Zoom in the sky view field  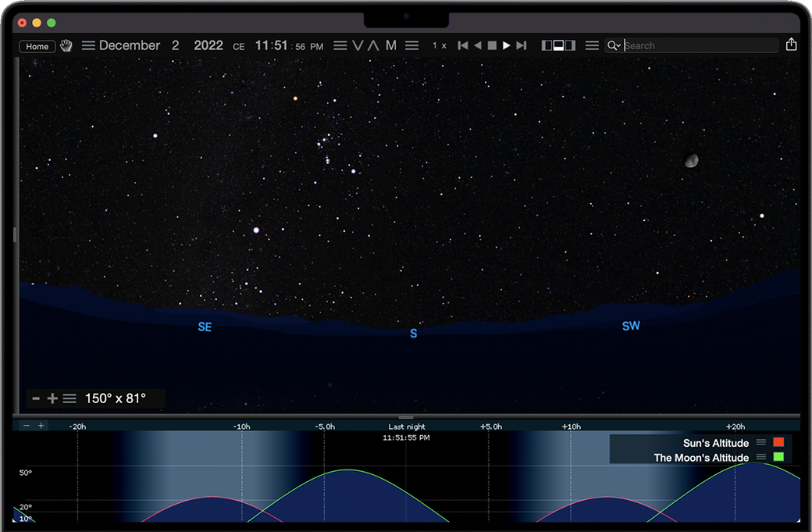52,398
